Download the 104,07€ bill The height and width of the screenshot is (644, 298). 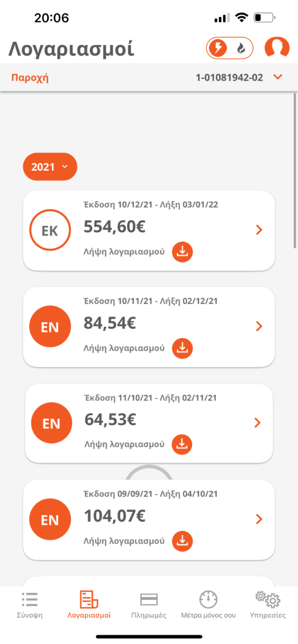(x=182, y=541)
